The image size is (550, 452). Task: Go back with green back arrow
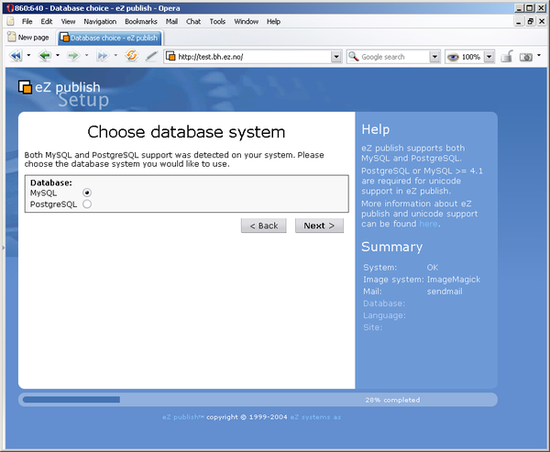coord(45,56)
